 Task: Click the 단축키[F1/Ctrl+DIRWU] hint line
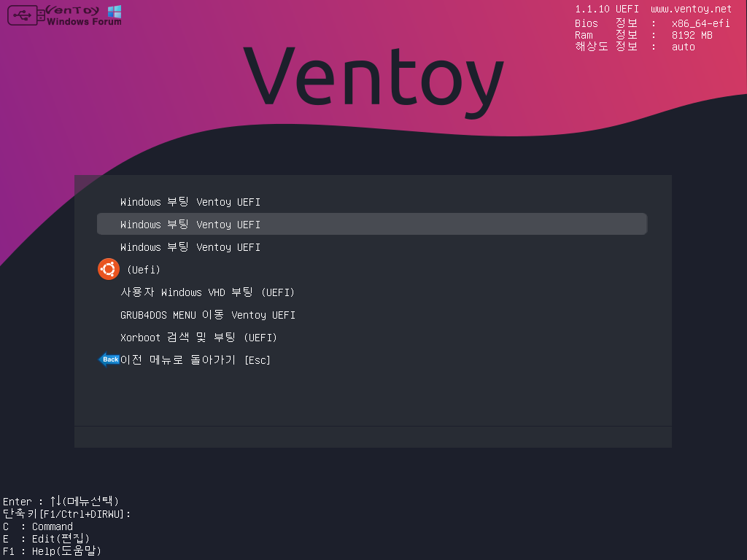click(66, 514)
